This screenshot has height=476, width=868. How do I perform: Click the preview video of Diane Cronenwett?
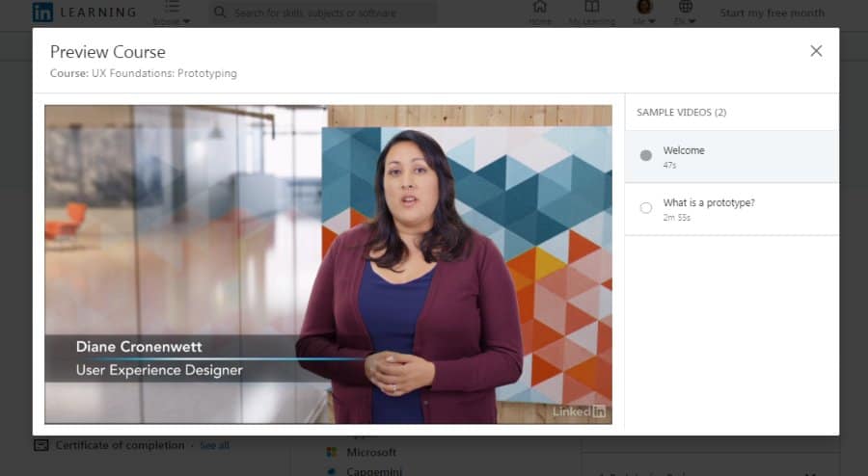pos(328,264)
